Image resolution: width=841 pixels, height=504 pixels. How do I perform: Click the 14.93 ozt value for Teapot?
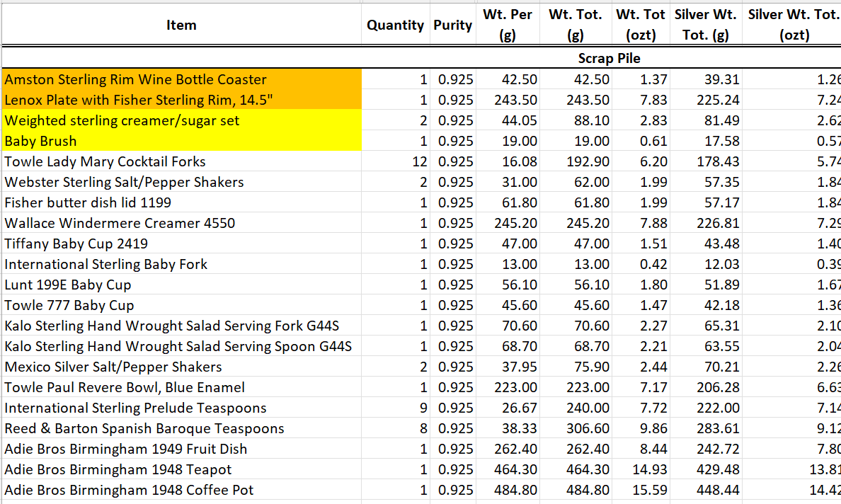click(x=650, y=470)
